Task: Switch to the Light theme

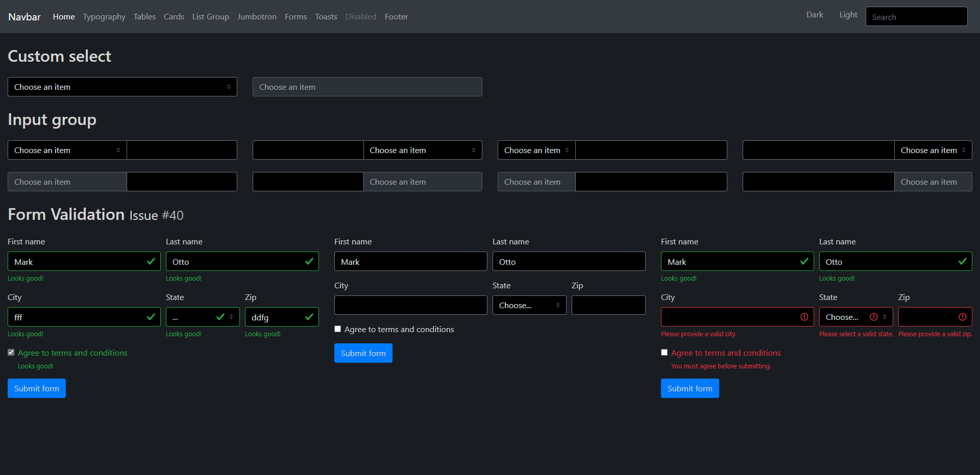Action: (x=848, y=15)
